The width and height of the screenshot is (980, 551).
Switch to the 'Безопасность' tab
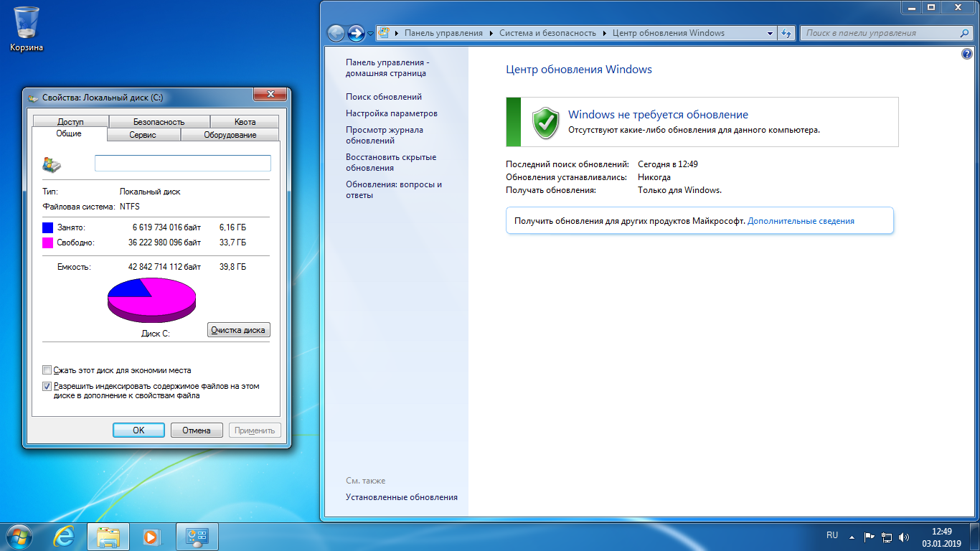click(159, 122)
